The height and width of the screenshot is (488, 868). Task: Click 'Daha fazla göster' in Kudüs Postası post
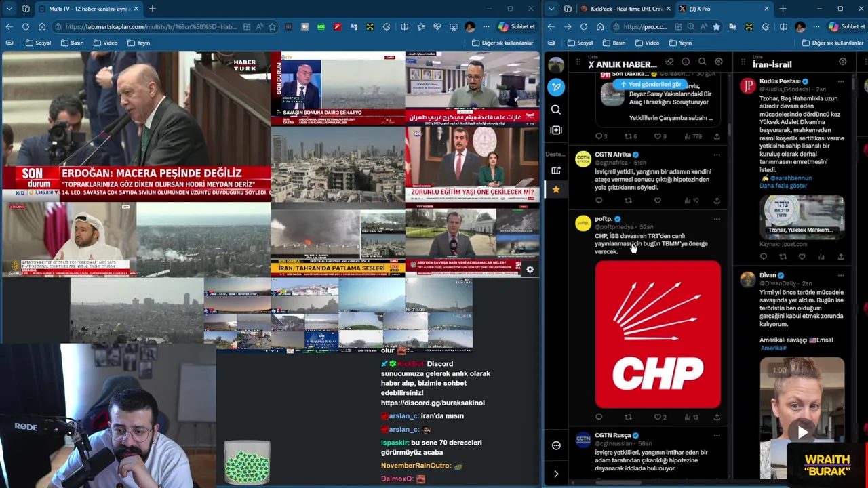tap(783, 186)
